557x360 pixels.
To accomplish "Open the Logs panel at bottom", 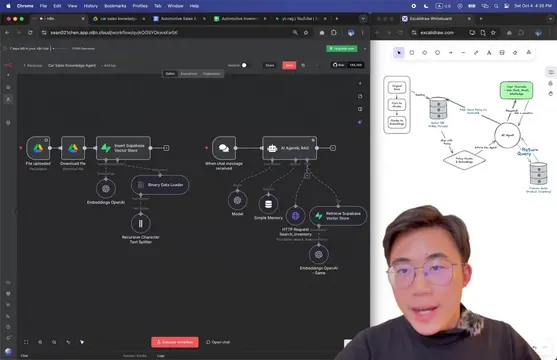I will click(161, 356).
